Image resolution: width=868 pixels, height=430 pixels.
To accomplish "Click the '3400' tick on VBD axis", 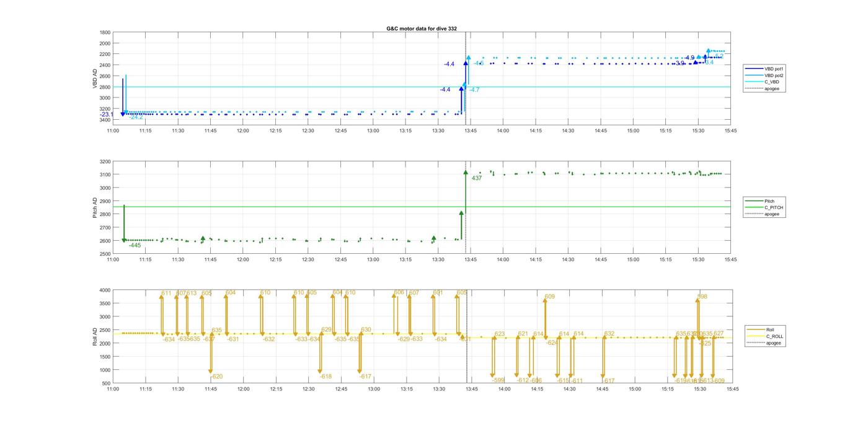I will [x=105, y=120].
